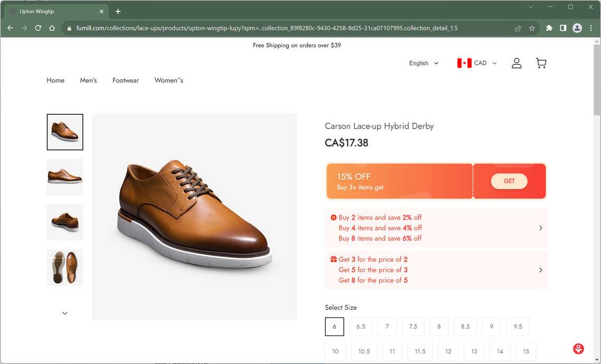
Task: Open the browser side panel icon
Action: pyautogui.click(x=563, y=28)
